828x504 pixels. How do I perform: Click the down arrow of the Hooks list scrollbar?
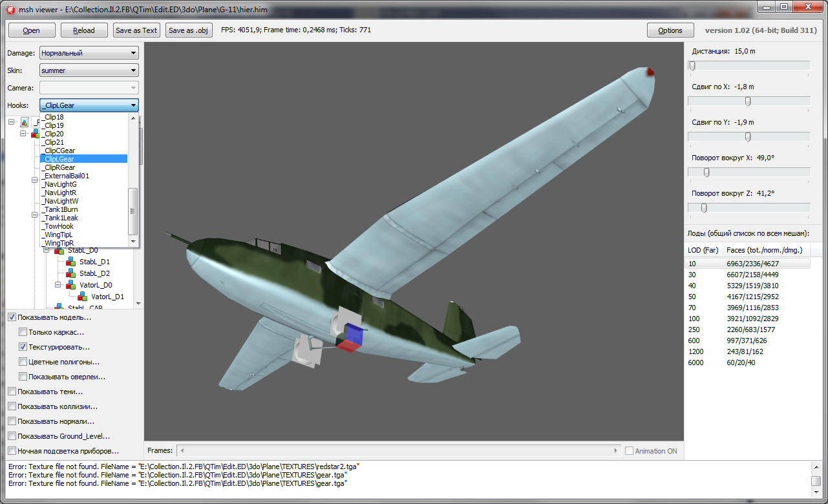133,242
